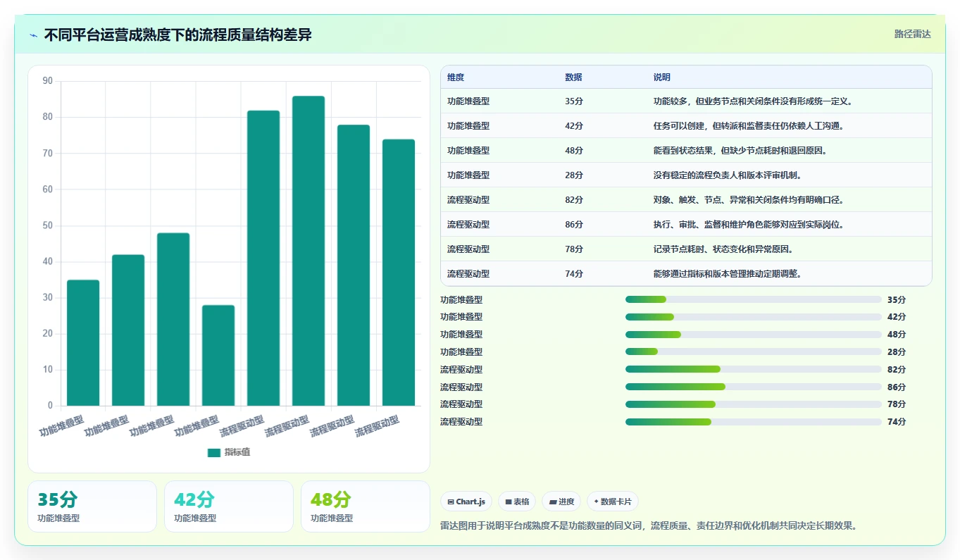Click the 指标值 legend text
Viewport: 960px width, 560px height.
tap(237, 452)
